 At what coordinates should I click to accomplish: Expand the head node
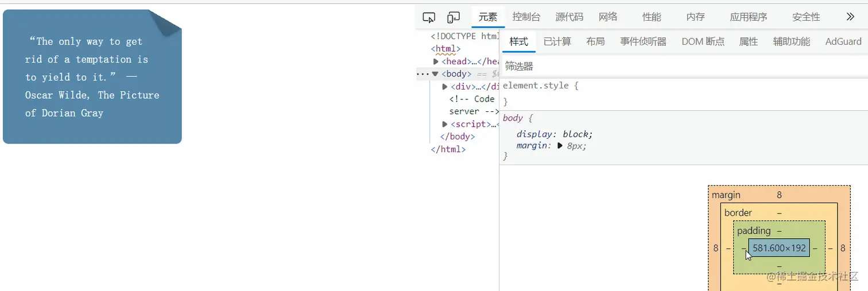pos(436,61)
